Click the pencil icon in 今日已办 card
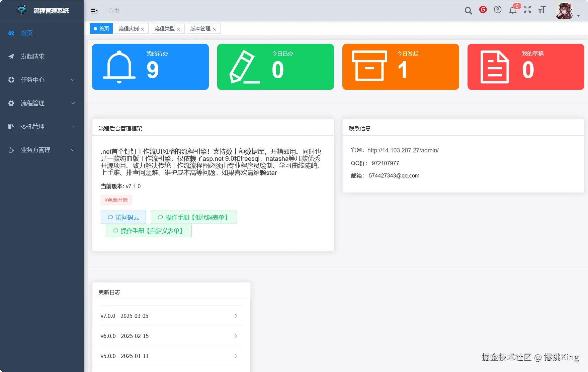The width and height of the screenshot is (588, 372). [244, 67]
